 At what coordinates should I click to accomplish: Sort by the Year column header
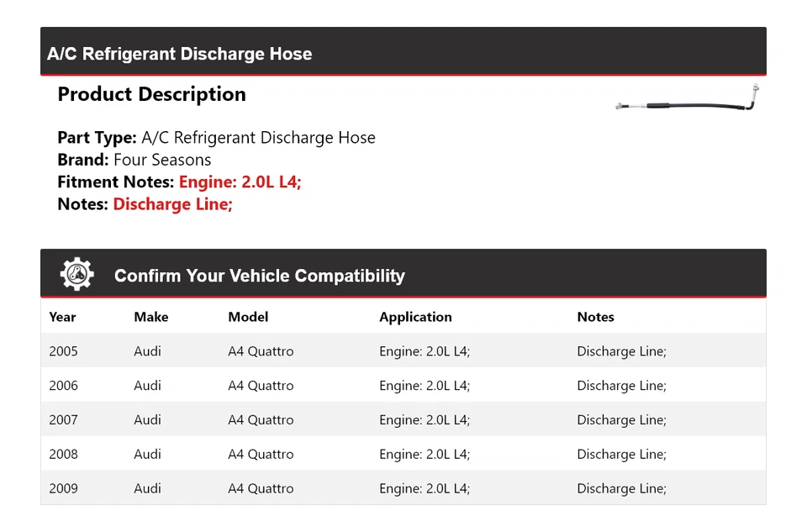(62, 317)
